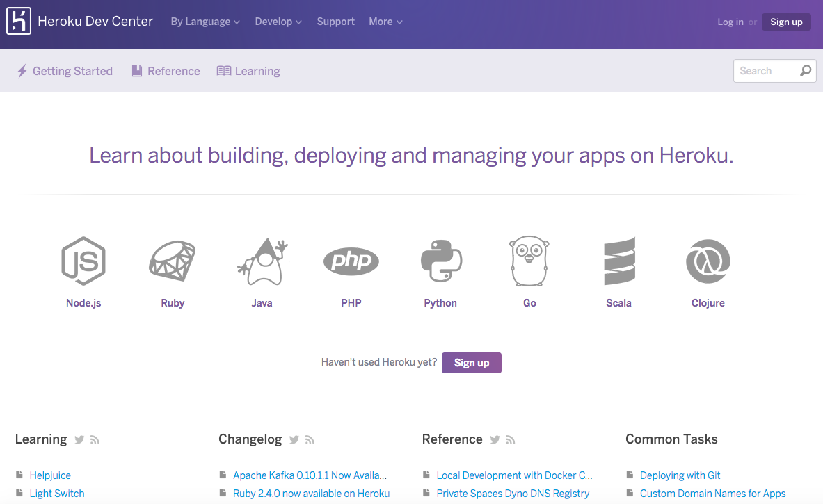
Task: Open Python docs via its icon
Action: coord(440,261)
